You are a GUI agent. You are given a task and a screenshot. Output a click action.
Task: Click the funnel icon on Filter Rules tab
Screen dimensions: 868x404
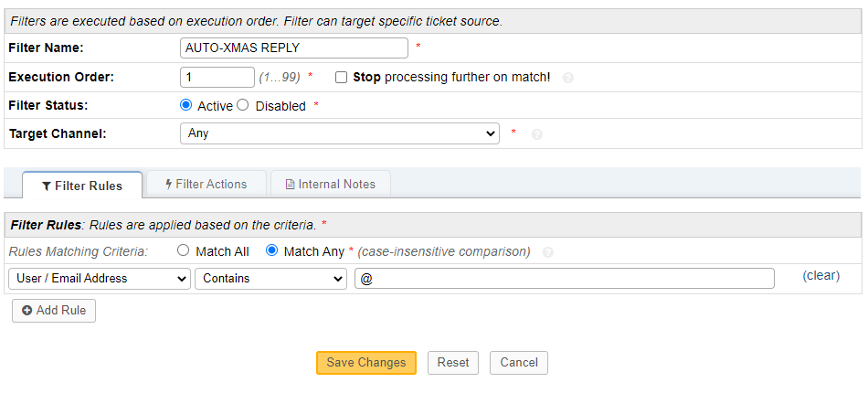pyautogui.click(x=47, y=186)
